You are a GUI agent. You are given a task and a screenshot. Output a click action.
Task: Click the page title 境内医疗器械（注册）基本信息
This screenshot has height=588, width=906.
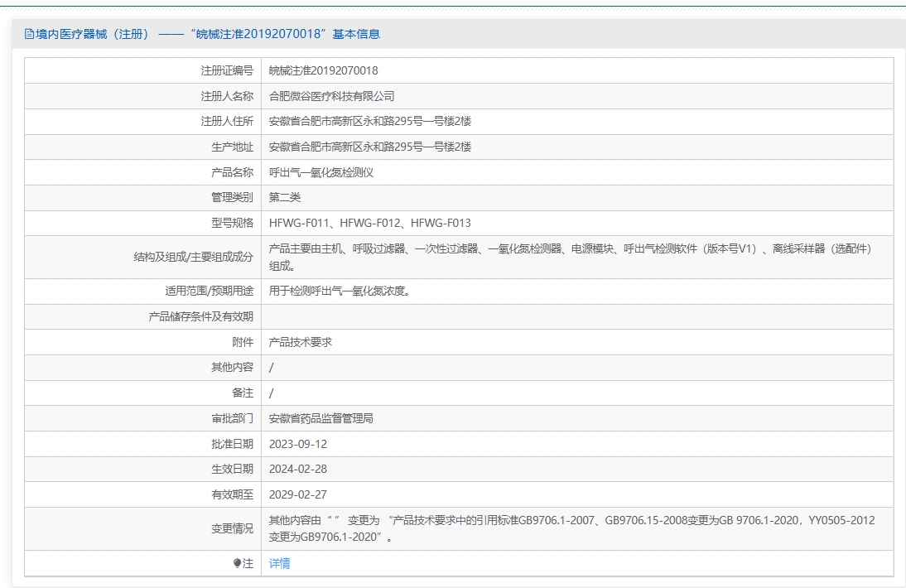[207, 34]
